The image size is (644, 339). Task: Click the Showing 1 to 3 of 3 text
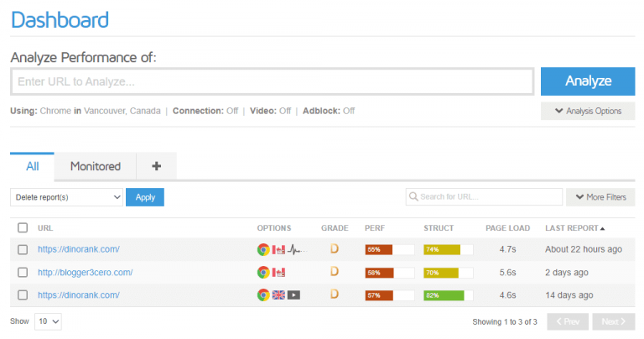pos(505,321)
